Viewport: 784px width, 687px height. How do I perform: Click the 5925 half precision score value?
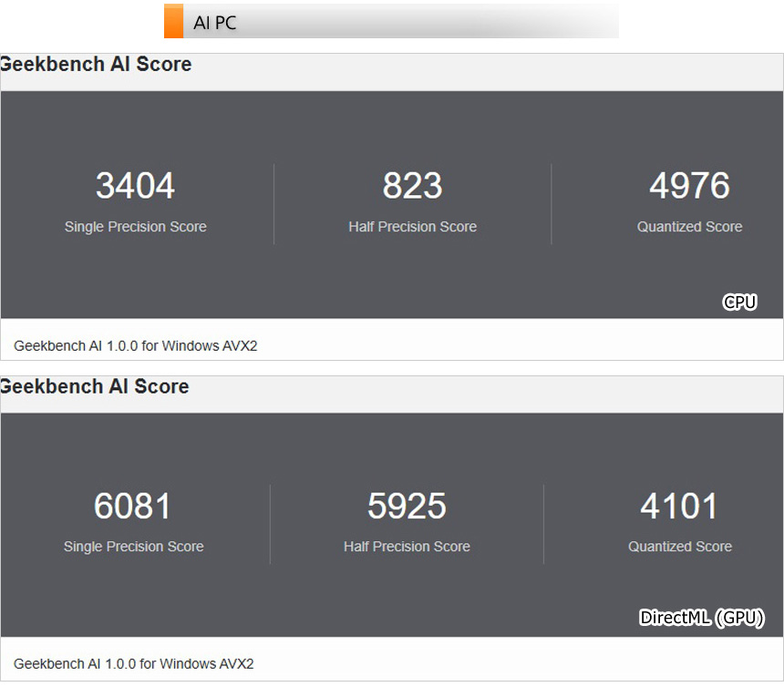coord(407,507)
